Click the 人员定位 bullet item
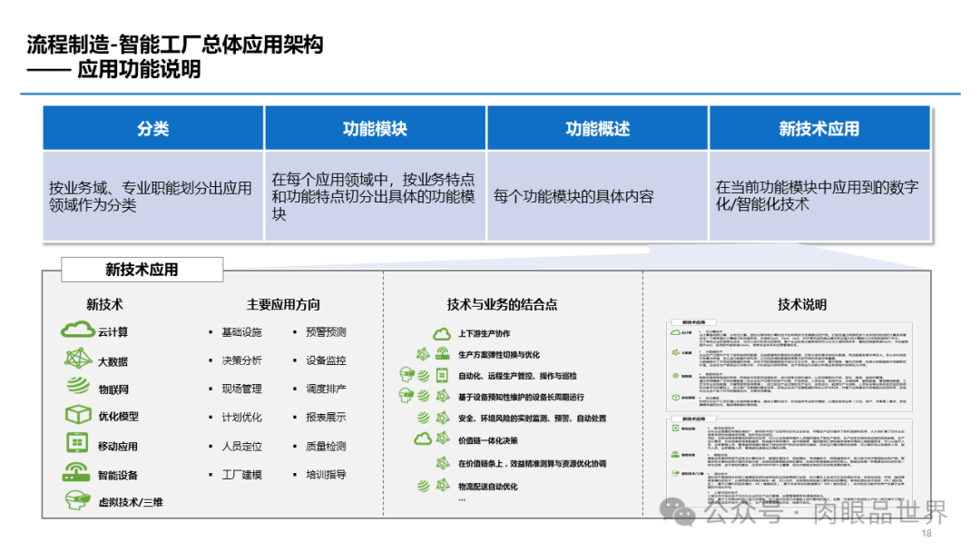The height and width of the screenshot is (552, 980). [242, 447]
